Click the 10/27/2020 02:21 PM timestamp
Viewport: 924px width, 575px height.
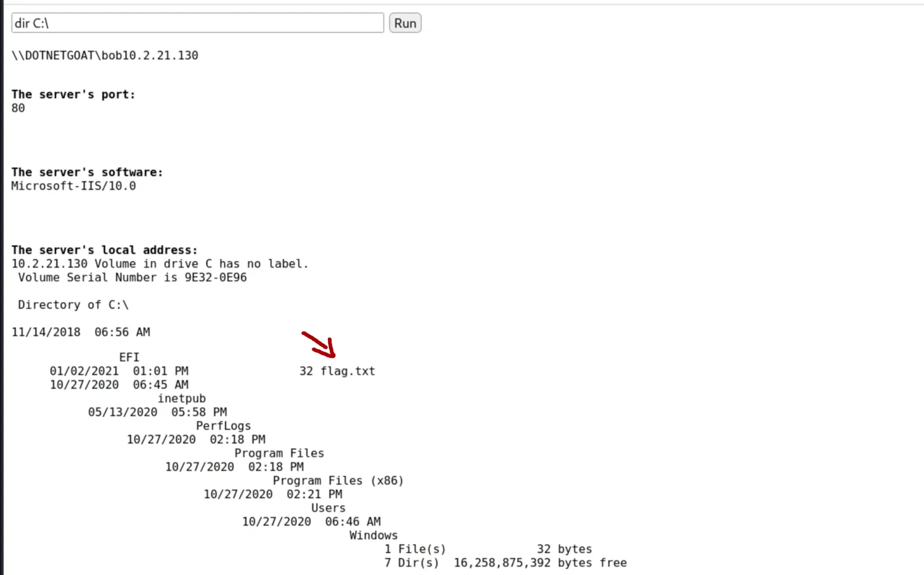tap(273, 494)
